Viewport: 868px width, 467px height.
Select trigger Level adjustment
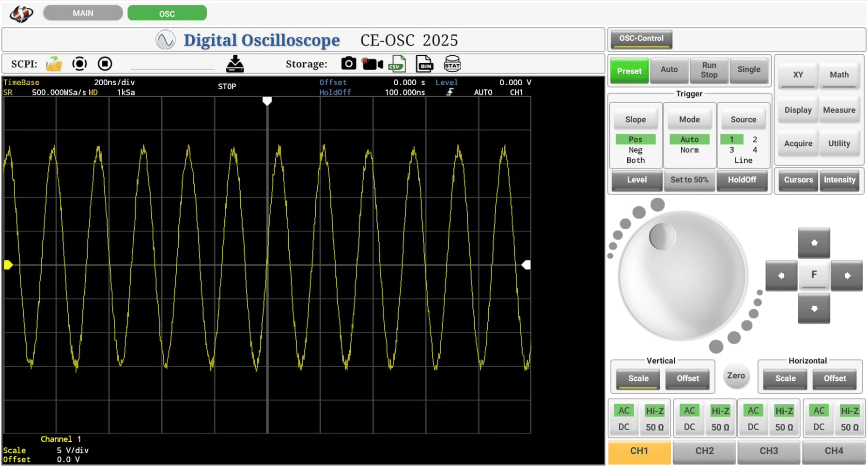[x=637, y=180]
